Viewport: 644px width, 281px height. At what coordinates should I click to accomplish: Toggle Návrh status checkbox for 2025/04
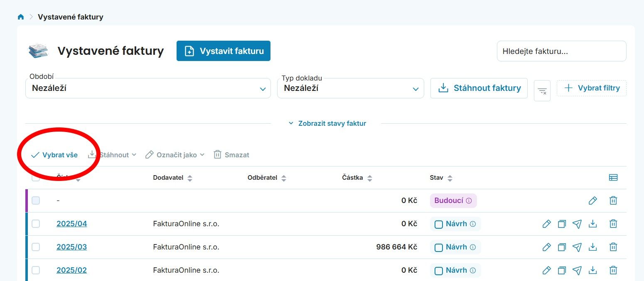439,225
